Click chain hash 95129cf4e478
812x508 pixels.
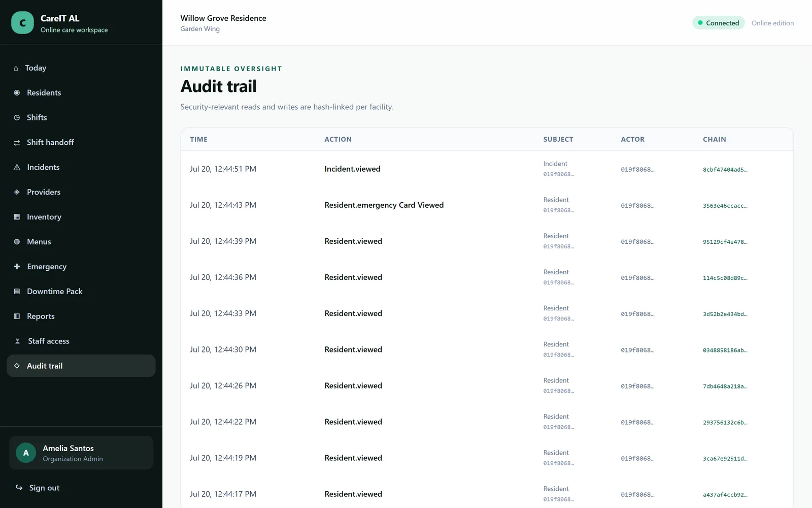pos(725,242)
